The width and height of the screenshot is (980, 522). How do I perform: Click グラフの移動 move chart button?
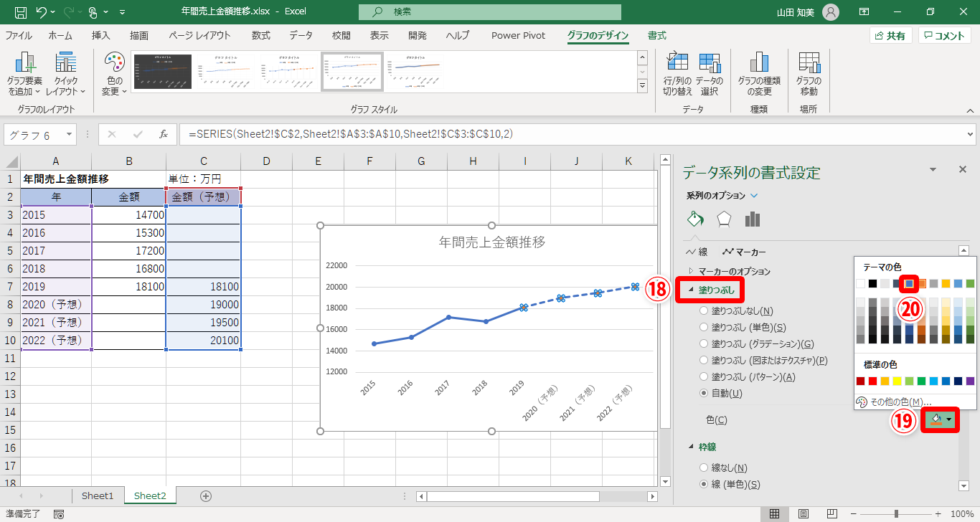tap(809, 75)
